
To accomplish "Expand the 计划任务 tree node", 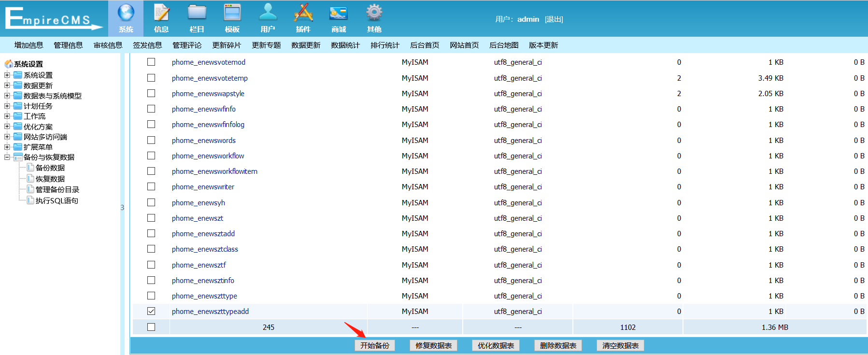I will (x=7, y=106).
